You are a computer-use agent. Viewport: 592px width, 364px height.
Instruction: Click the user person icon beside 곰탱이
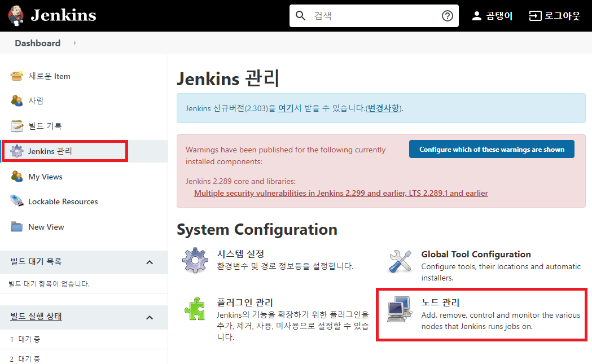[x=477, y=16]
